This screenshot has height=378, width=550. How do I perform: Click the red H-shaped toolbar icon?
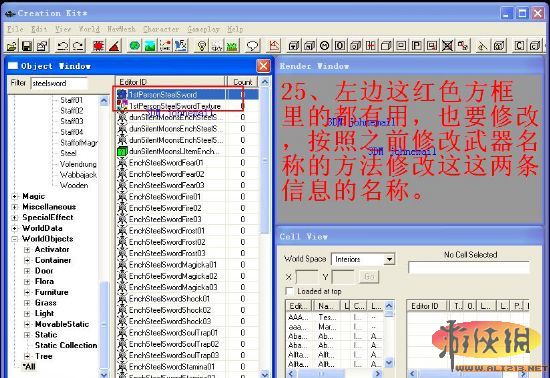click(370, 46)
